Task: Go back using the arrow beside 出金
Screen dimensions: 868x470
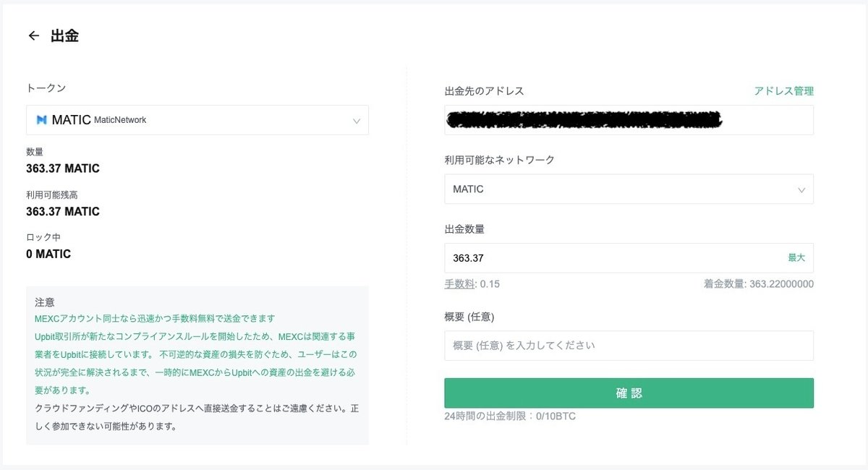Action: pyautogui.click(x=33, y=35)
